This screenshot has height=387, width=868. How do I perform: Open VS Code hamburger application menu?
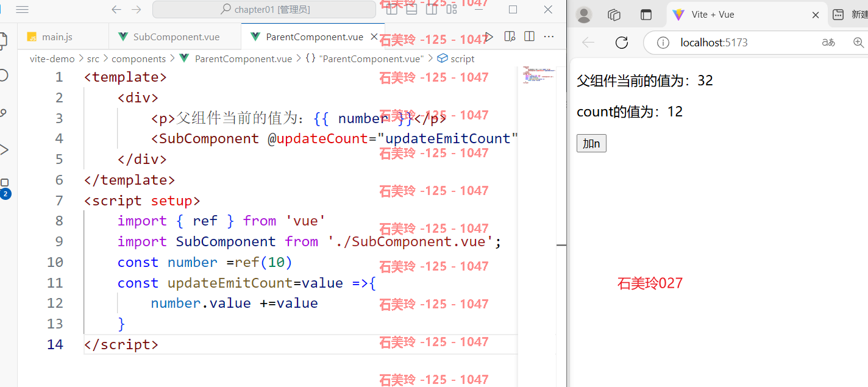coord(23,10)
